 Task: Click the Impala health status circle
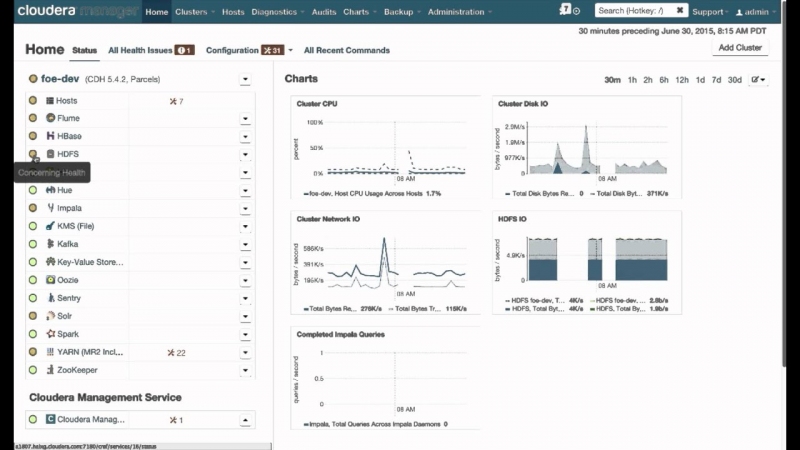[33, 208]
